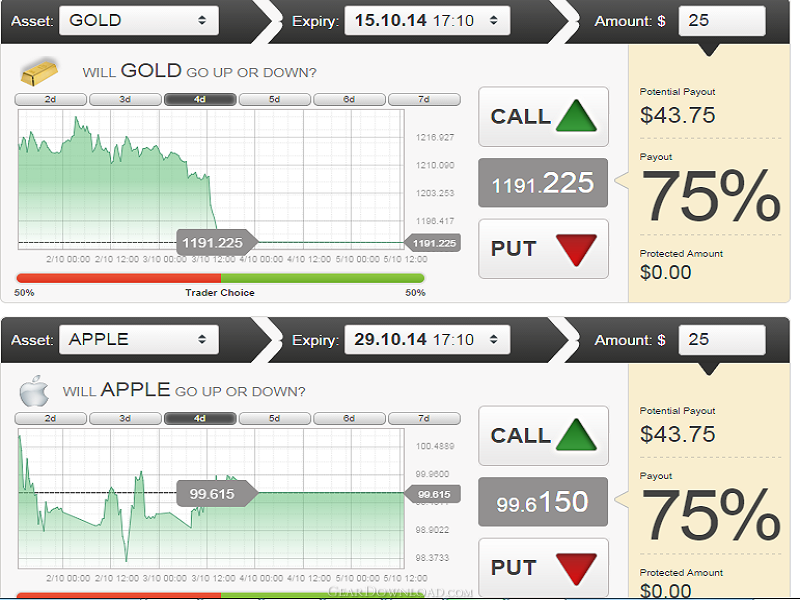This screenshot has width=800, height=600.
Task: Click the 4/10 00:00 date label under the gold chart
Action: tap(261, 259)
